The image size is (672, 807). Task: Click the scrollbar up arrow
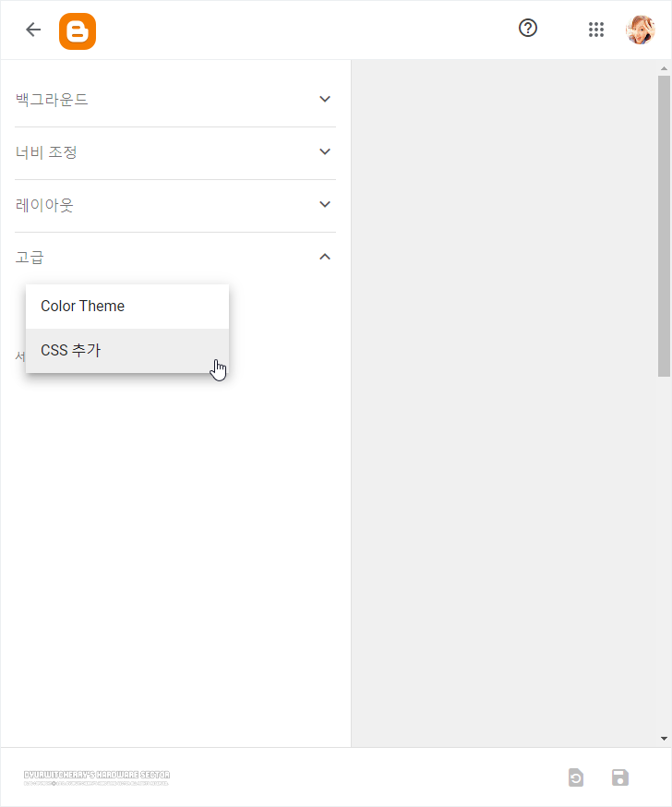coord(665,66)
